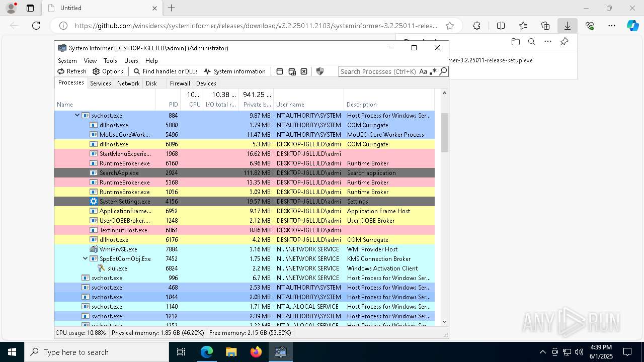This screenshot has width=644, height=362.
Task: Collapse the svchost.exe PID 884 tree
Action: pyautogui.click(x=77, y=115)
